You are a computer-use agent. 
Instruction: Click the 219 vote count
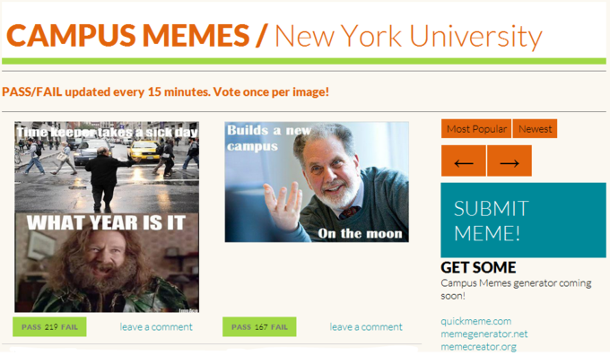51,327
